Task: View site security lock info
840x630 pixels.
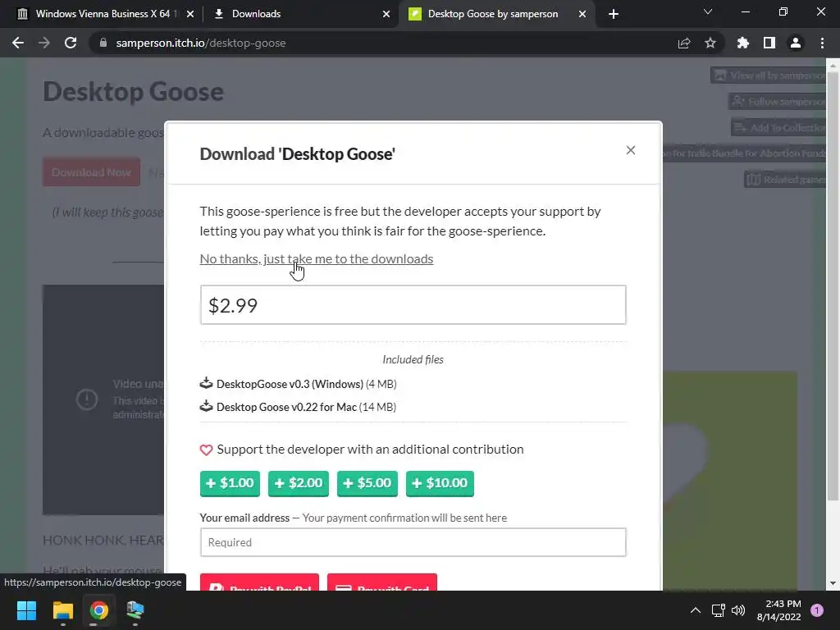Action: click(103, 43)
